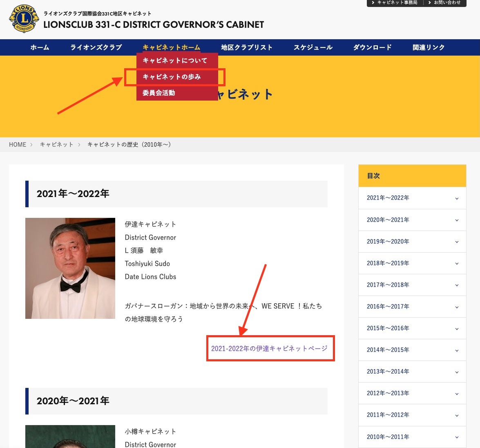Open 関連リンク in navigation bar
This screenshot has height=448, width=480.
(x=429, y=47)
